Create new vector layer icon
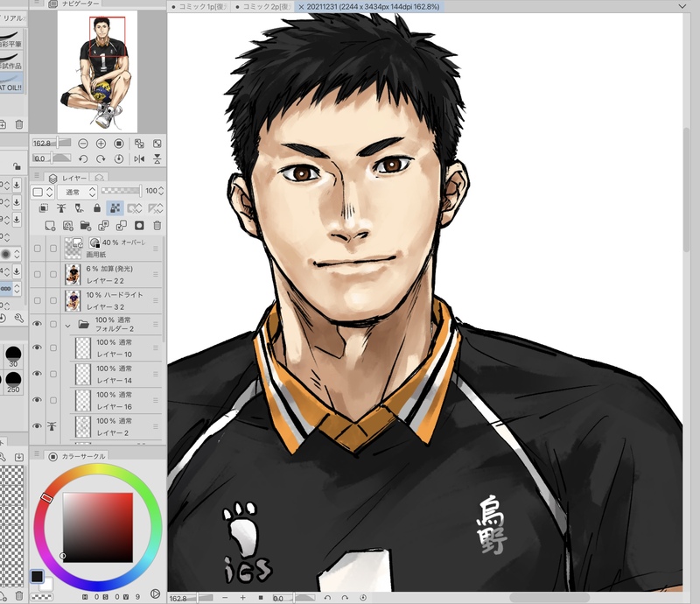Image resolution: width=700 pixels, height=604 pixels. [68, 226]
